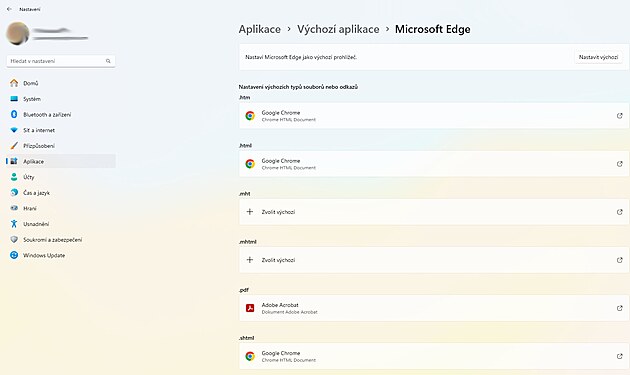Open the Soukromí a zabezpečení shield icon
The width and height of the screenshot is (630, 375).
coord(14,240)
